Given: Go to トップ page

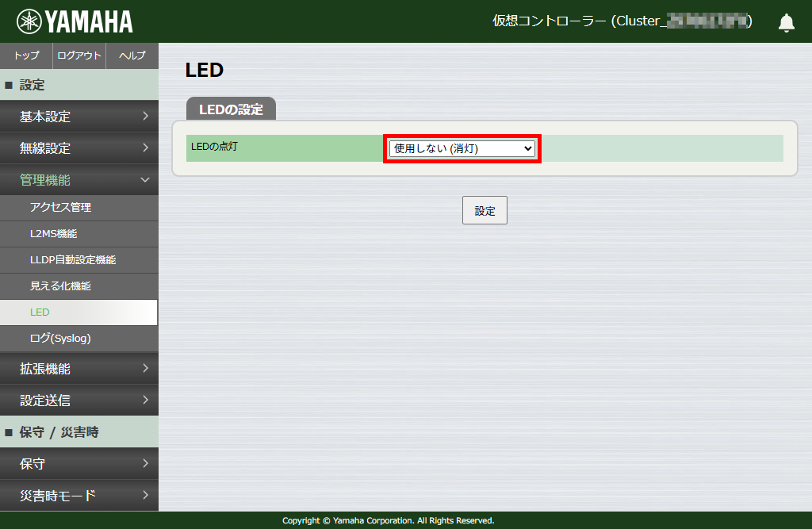Looking at the screenshot, I should [26, 56].
